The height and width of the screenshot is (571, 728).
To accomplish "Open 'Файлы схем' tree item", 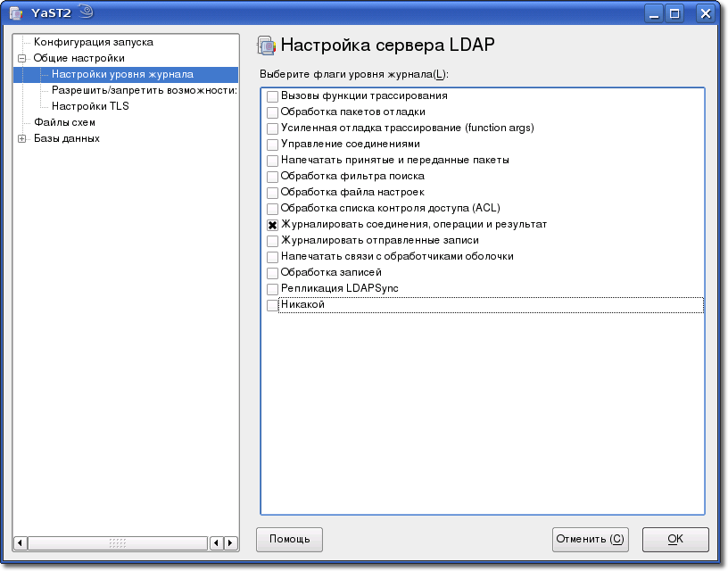I will (x=64, y=122).
